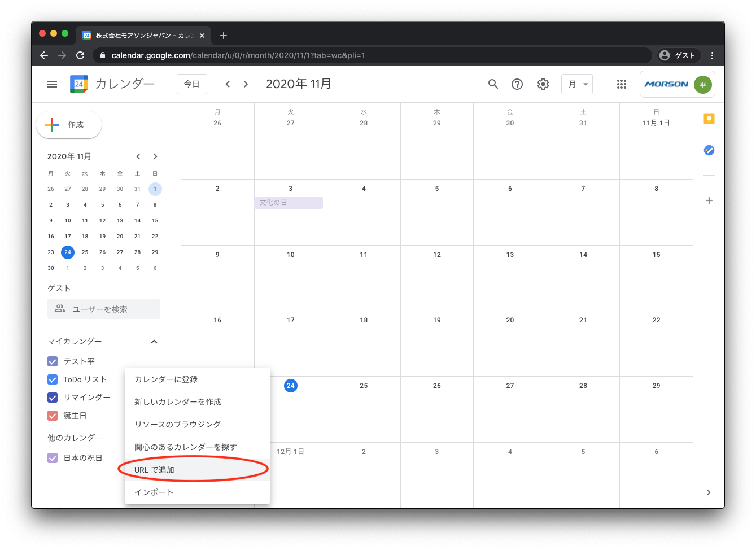This screenshot has width=756, height=550.
Task: Open Google Tasks in the side panel
Action: tap(709, 150)
